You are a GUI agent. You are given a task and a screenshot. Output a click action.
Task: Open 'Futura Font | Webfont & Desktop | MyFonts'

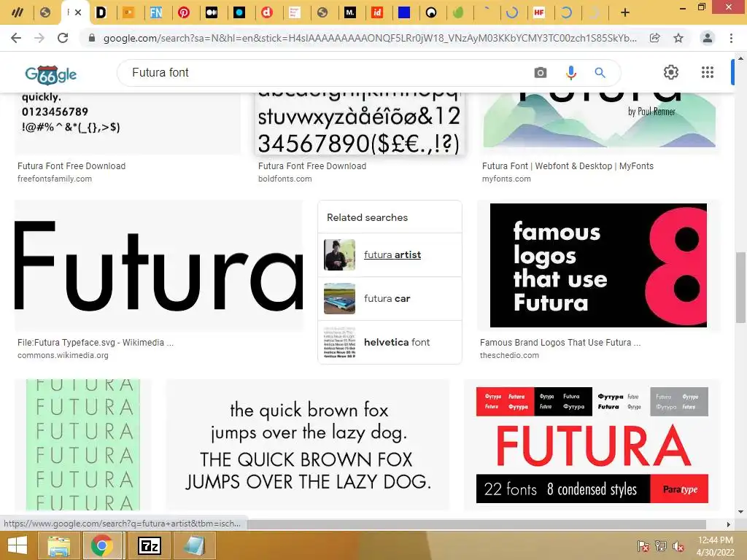(x=568, y=166)
